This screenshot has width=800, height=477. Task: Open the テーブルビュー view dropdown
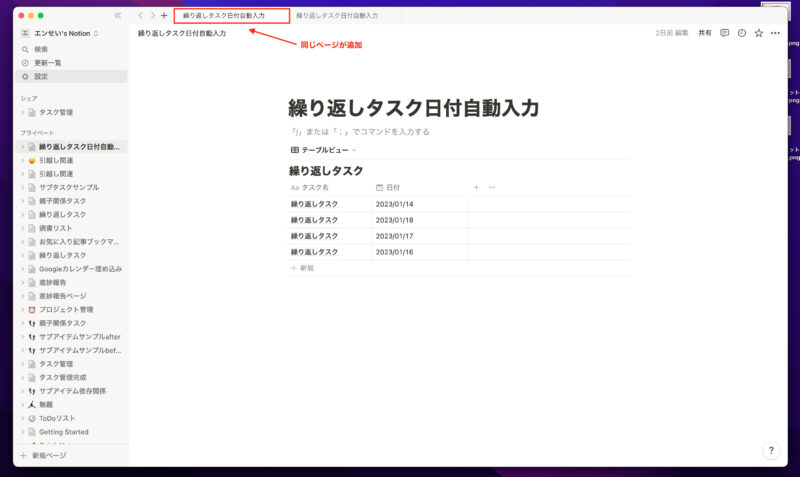323,150
